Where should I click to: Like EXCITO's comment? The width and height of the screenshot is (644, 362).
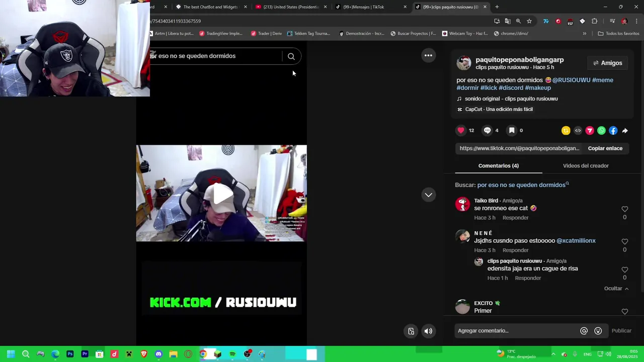pyautogui.click(x=624, y=312)
